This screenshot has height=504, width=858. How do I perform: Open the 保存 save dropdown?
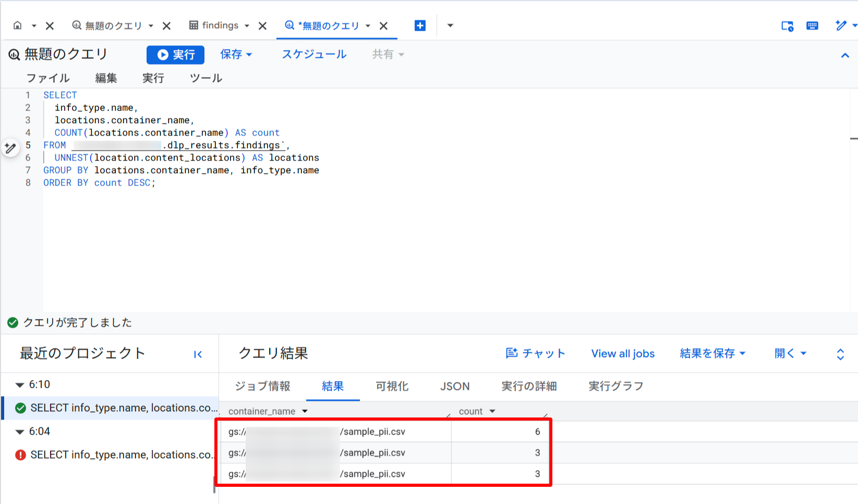point(236,54)
